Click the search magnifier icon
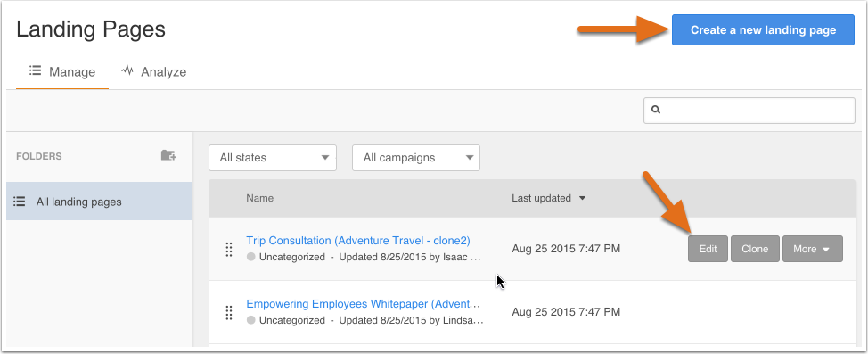This screenshot has width=868, height=354. click(656, 110)
